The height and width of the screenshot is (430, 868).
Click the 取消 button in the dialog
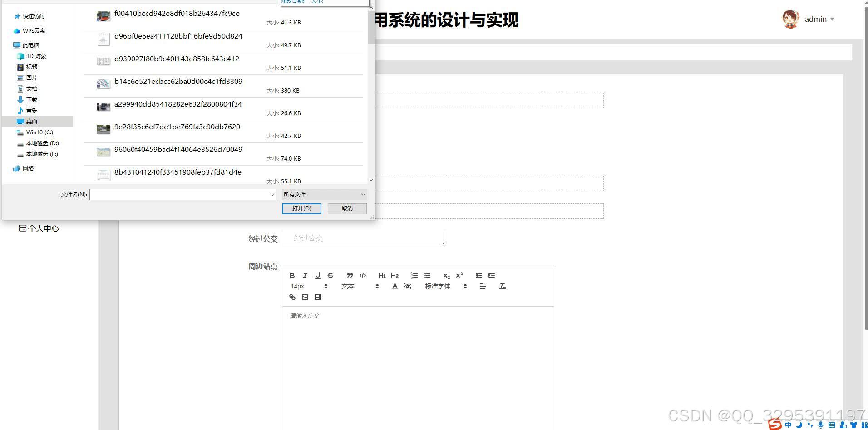coord(347,208)
